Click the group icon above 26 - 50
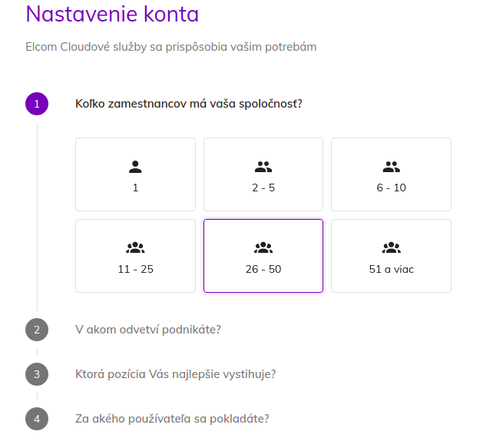This screenshot has width=483, height=448. 263,247
